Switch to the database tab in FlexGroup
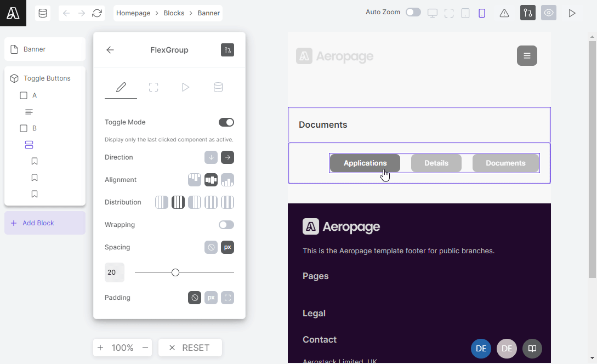The height and width of the screenshot is (364, 597). pyautogui.click(x=218, y=87)
